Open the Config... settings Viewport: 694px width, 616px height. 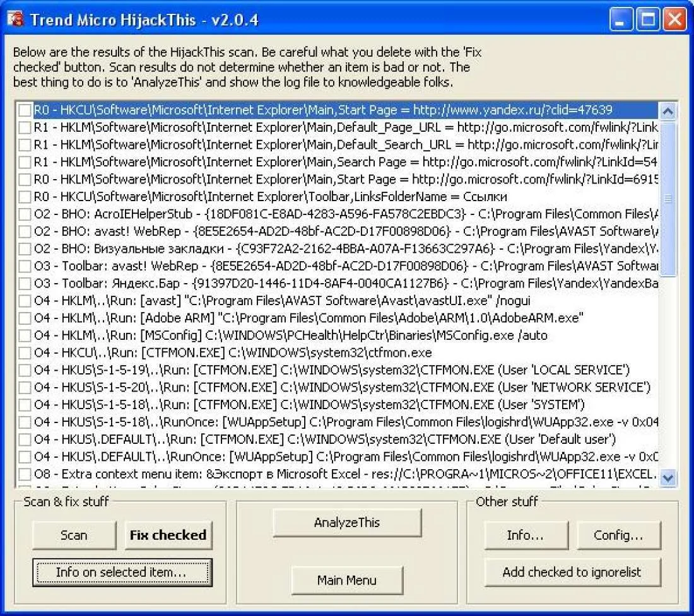click(618, 535)
